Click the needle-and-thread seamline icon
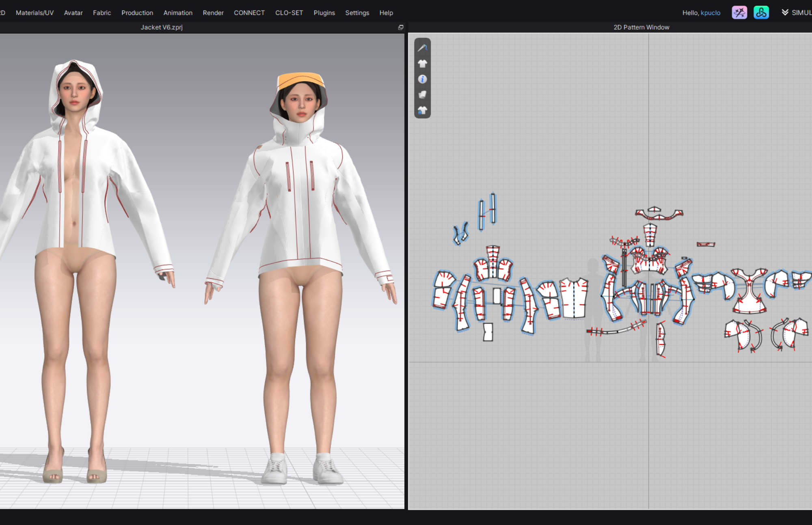This screenshot has height=525, width=812. (x=422, y=48)
